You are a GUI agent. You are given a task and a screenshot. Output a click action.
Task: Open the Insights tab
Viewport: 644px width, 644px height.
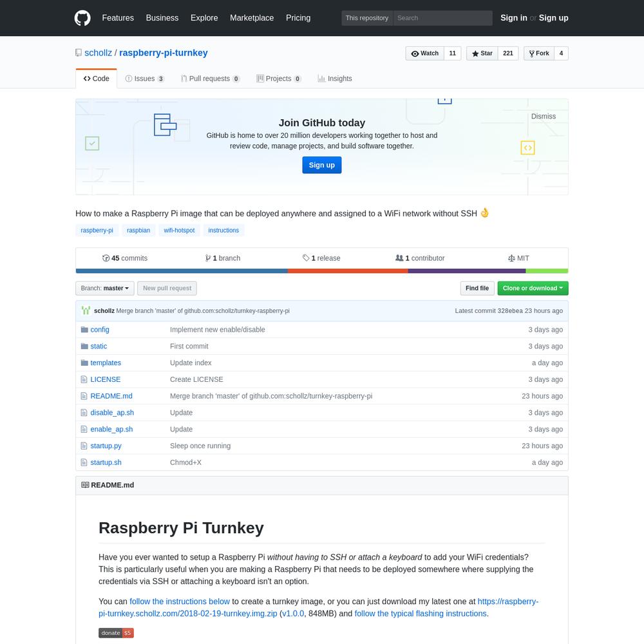tap(335, 79)
